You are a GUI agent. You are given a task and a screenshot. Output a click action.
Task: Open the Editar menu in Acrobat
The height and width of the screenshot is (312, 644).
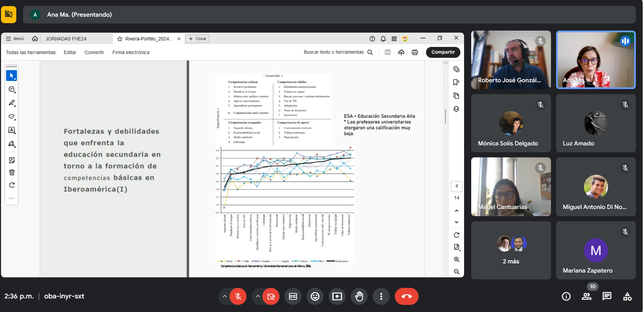point(70,52)
